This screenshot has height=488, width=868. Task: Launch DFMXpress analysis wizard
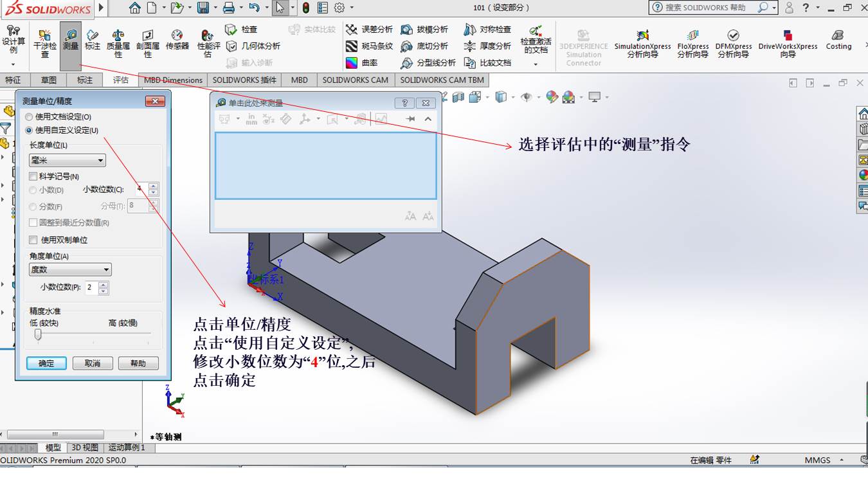tap(734, 42)
